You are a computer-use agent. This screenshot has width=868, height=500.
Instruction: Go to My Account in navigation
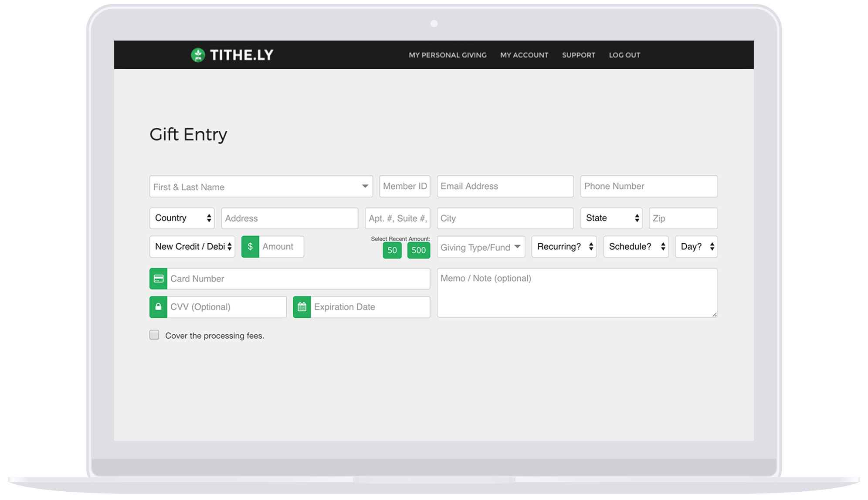524,55
